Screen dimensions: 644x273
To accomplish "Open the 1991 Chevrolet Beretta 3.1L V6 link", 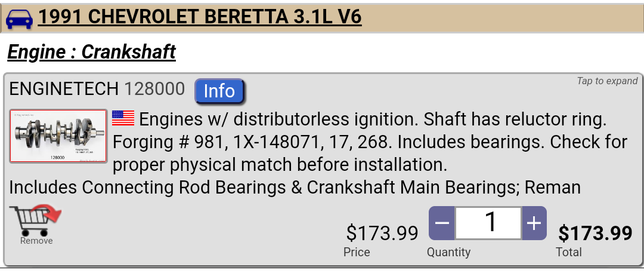I will [x=200, y=17].
